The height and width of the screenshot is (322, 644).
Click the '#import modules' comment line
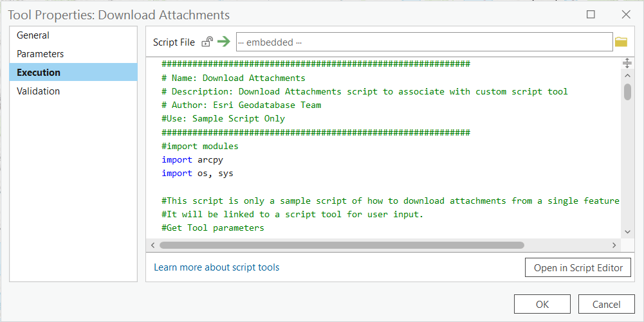coord(199,146)
